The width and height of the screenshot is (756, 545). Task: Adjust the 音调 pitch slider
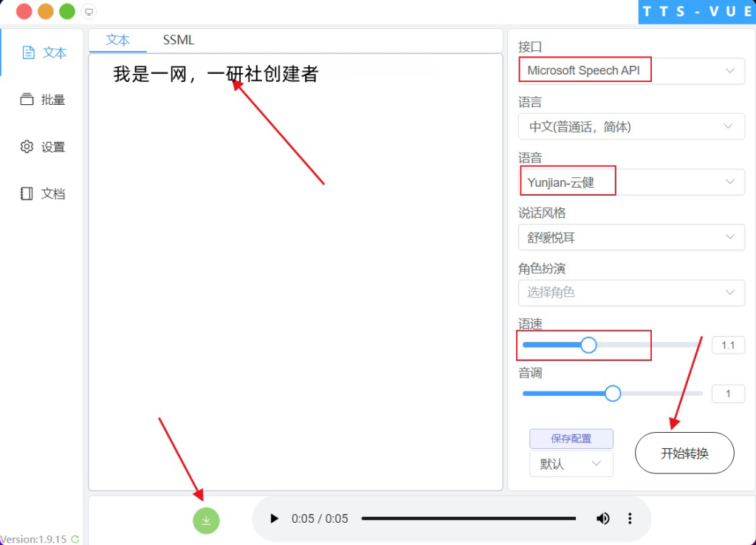611,394
